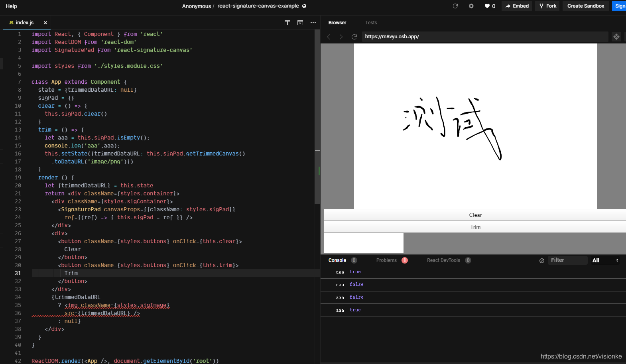Screen dimensions: 626x364
Task: Click the console Filter input
Action: (x=567, y=260)
